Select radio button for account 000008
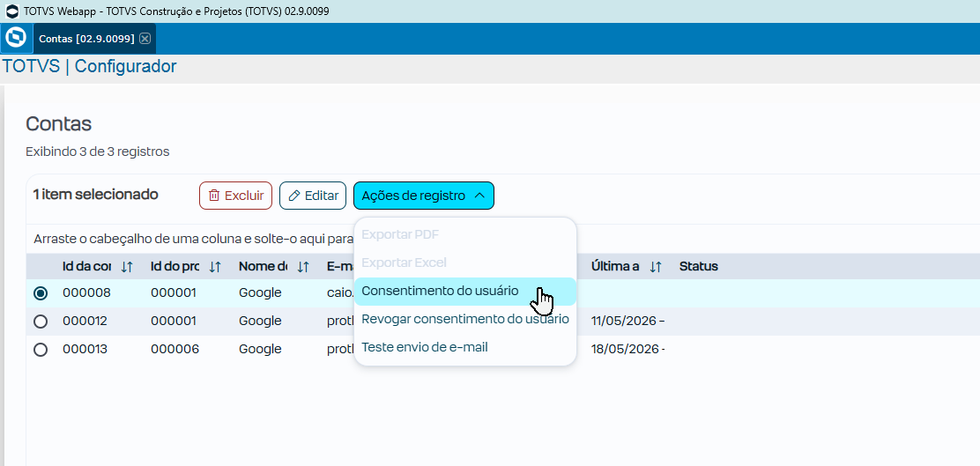Image resolution: width=980 pixels, height=466 pixels. 41,293
